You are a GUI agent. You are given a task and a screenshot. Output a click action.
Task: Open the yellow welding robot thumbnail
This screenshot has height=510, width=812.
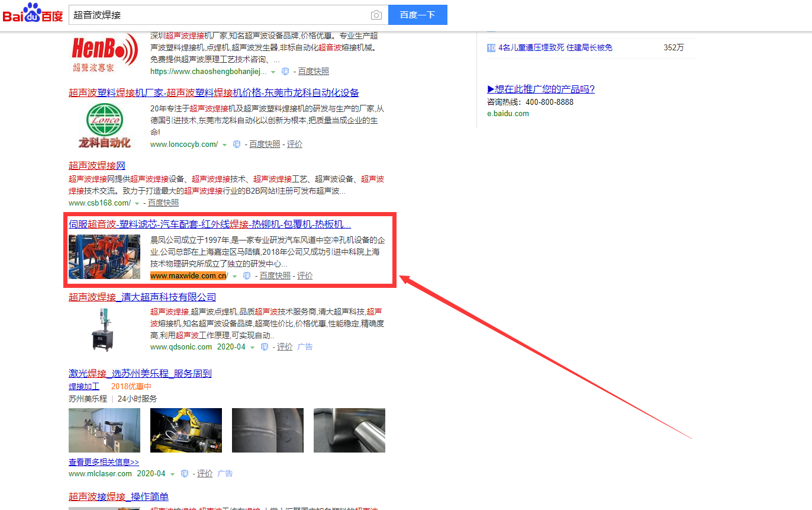click(x=186, y=430)
